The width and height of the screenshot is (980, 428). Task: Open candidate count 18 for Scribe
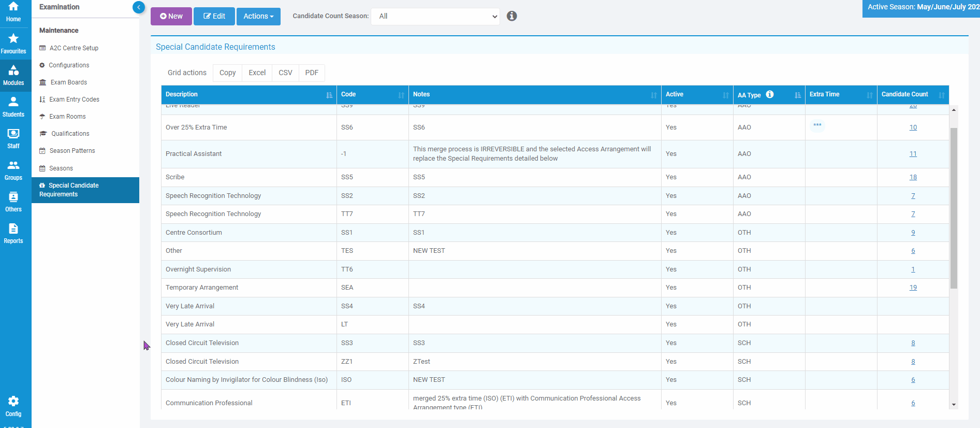point(913,177)
